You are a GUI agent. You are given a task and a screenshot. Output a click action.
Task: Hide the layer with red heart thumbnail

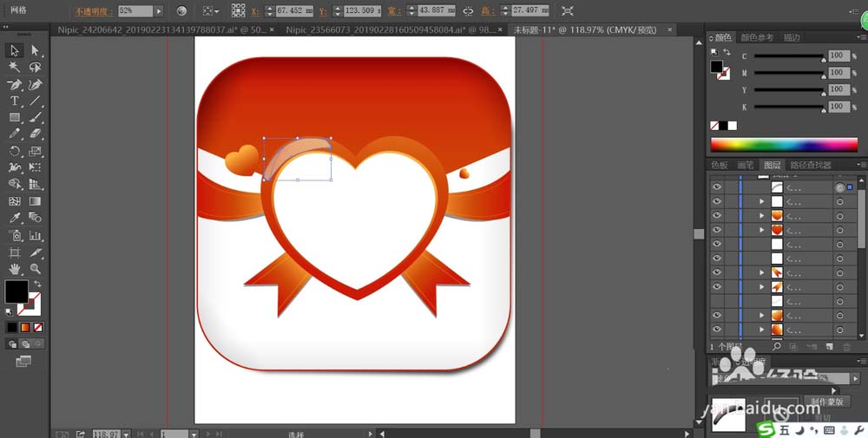[x=717, y=230]
